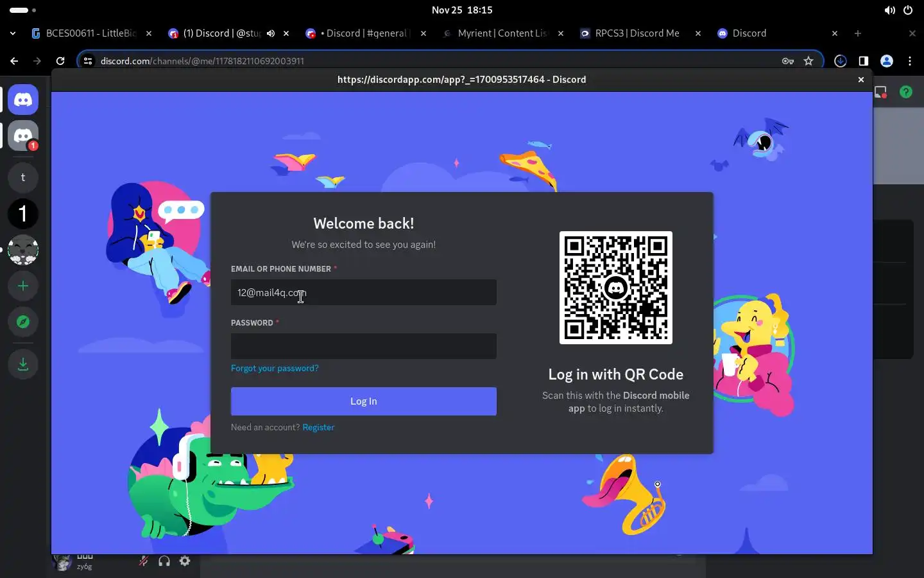Click the saved password key icon
The height and width of the screenshot is (578, 924).
click(788, 61)
